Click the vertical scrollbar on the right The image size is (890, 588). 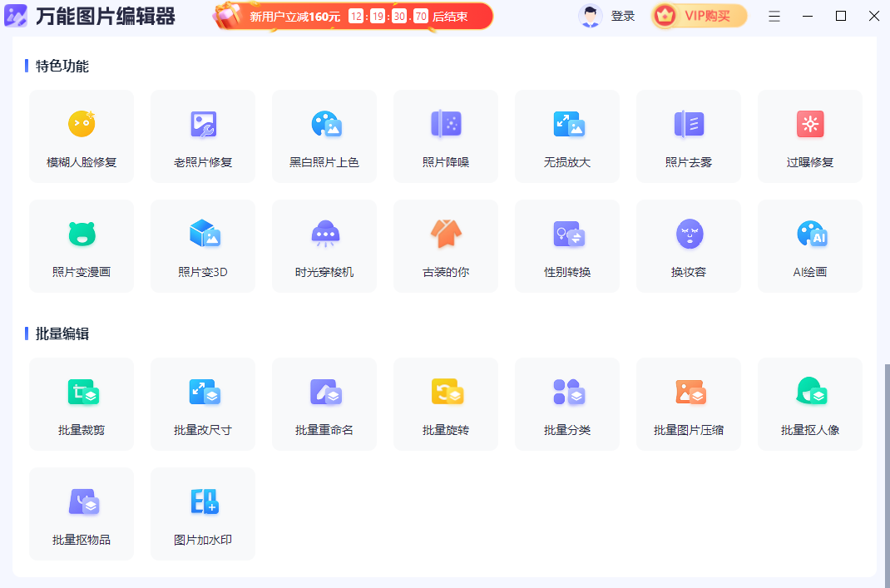(886, 466)
